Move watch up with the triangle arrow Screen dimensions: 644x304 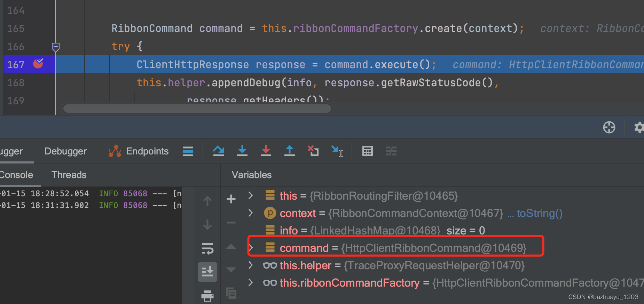[x=231, y=247]
